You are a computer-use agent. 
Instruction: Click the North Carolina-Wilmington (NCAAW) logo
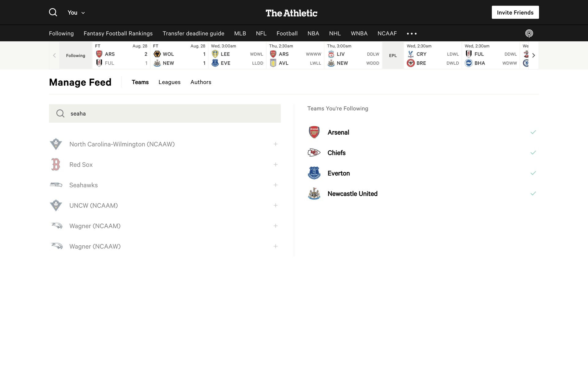(56, 144)
